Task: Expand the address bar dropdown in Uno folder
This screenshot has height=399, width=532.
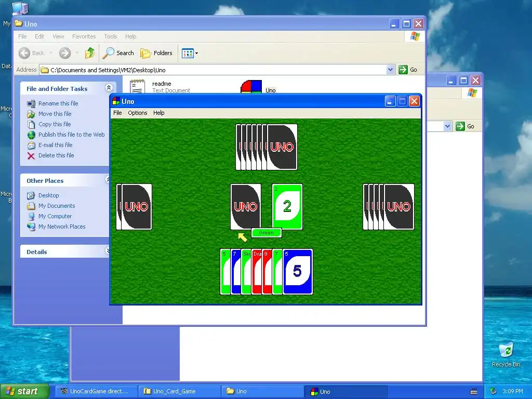Action: click(391, 70)
